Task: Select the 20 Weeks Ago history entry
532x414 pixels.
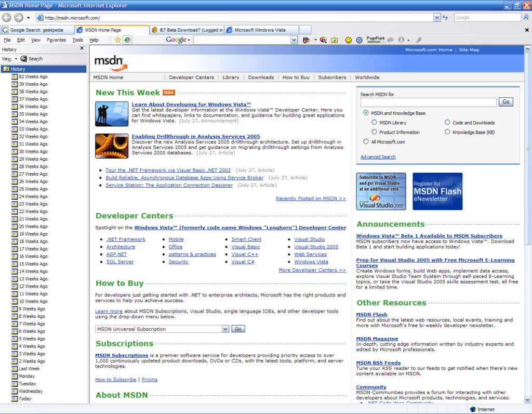Action: pos(33,227)
